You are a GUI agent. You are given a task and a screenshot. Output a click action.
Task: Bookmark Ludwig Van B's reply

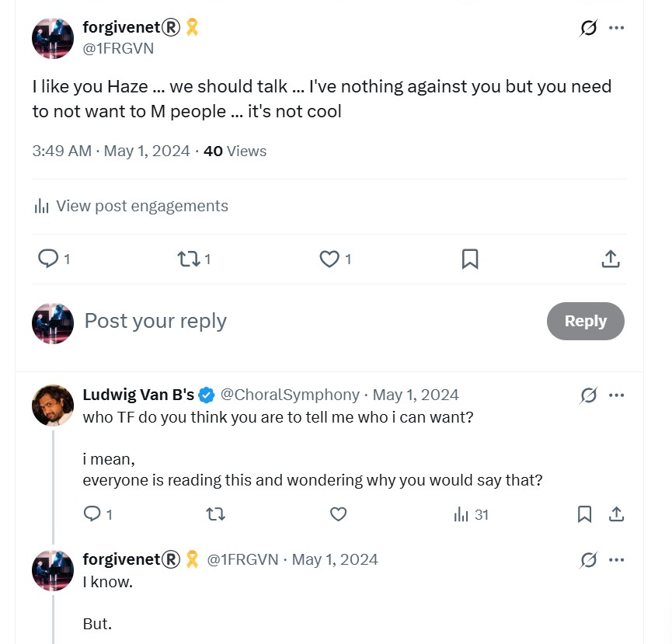click(x=584, y=513)
